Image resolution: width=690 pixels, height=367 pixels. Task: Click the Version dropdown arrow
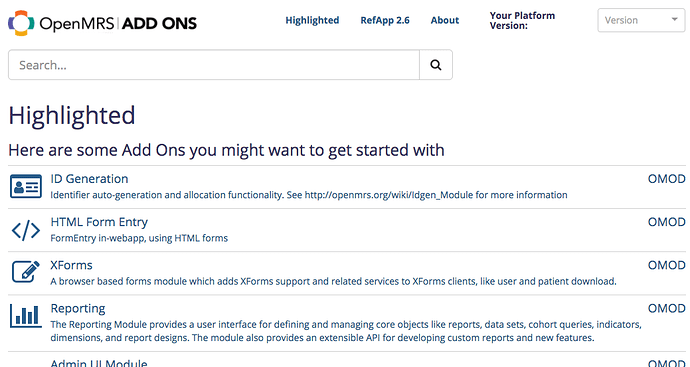[674, 19]
